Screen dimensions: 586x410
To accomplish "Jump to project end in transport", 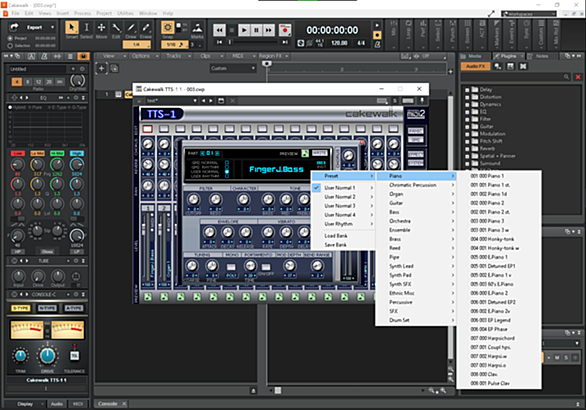I will (x=285, y=42).
